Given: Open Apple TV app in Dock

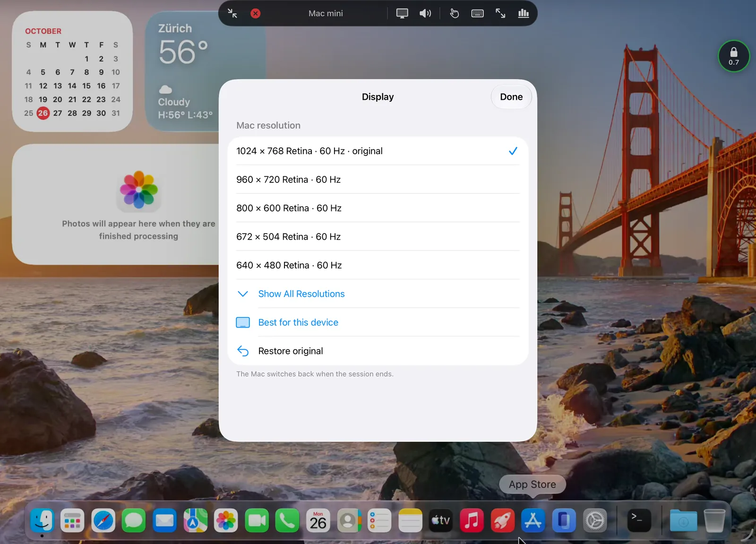Looking at the screenshot, I should (441, 520).
